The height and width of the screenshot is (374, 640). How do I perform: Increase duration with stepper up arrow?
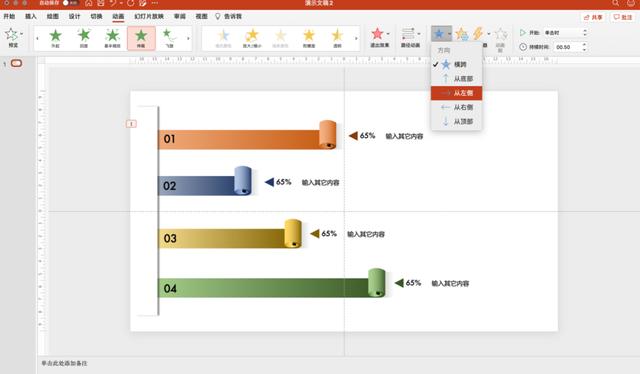click(x=584, y=44)
